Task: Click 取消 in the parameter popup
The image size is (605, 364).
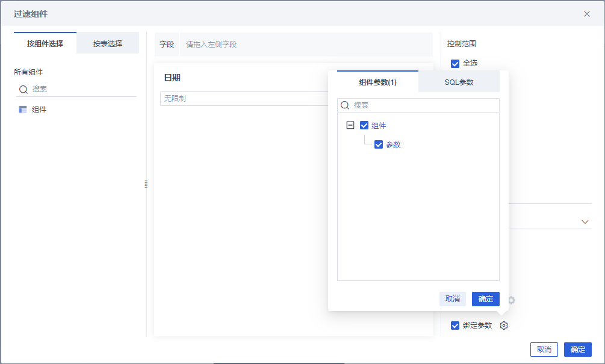Action: [453, 299]
